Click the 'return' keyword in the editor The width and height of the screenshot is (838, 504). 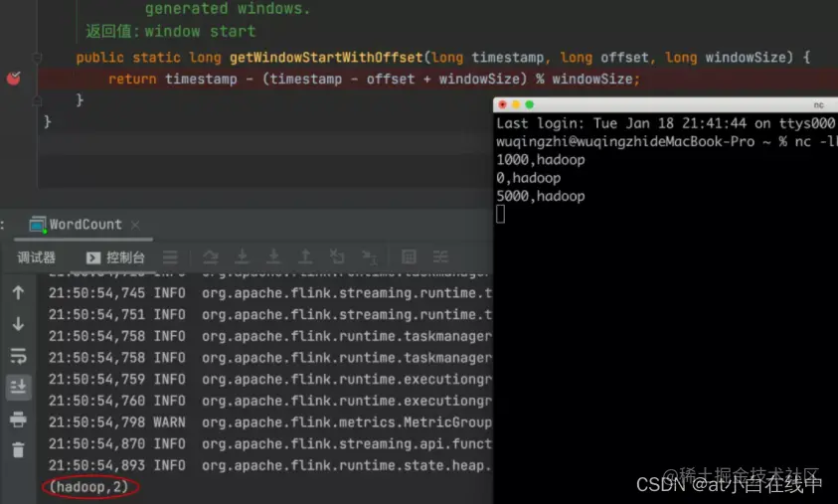coord(132,80)
